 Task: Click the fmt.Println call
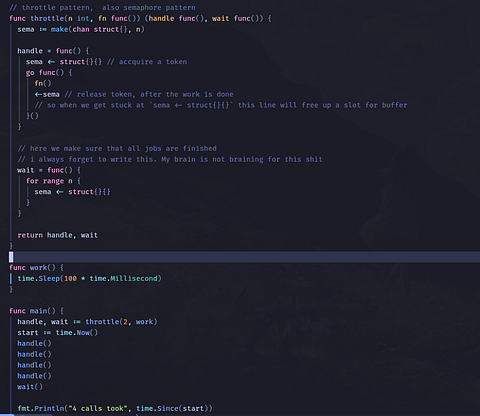pyautogui.click(x=38, y=408)
